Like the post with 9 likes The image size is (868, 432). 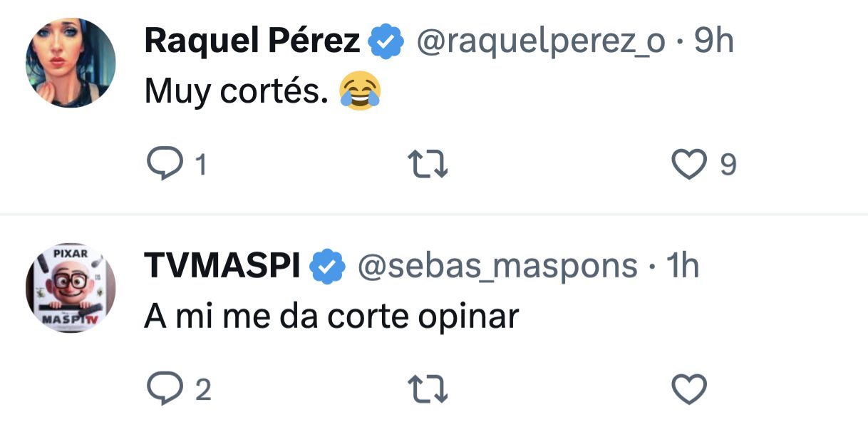pyautogui.click(x=689, y=165)
